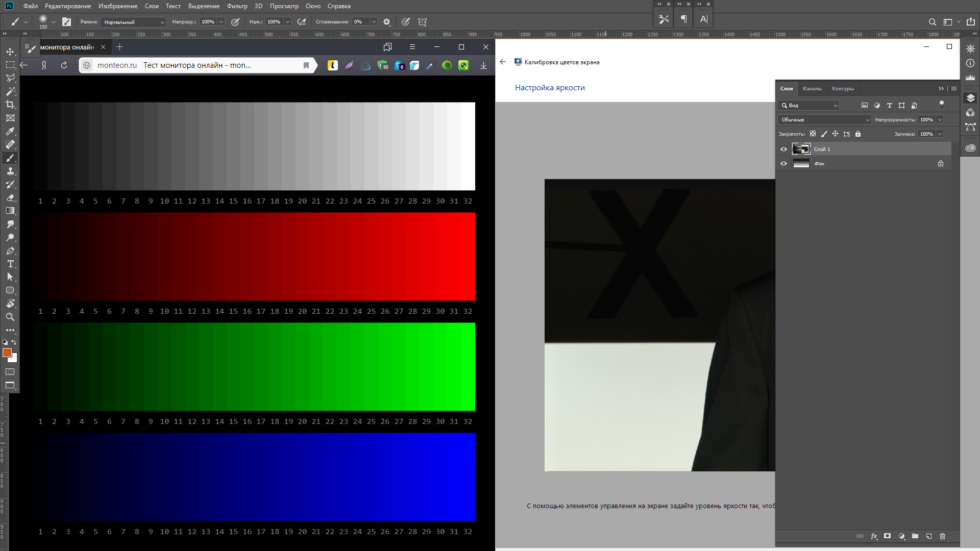The image size is (980, 551).
Task: Open flow 'Наж.' dropdown arrow
Action: [x=287, y=22]
